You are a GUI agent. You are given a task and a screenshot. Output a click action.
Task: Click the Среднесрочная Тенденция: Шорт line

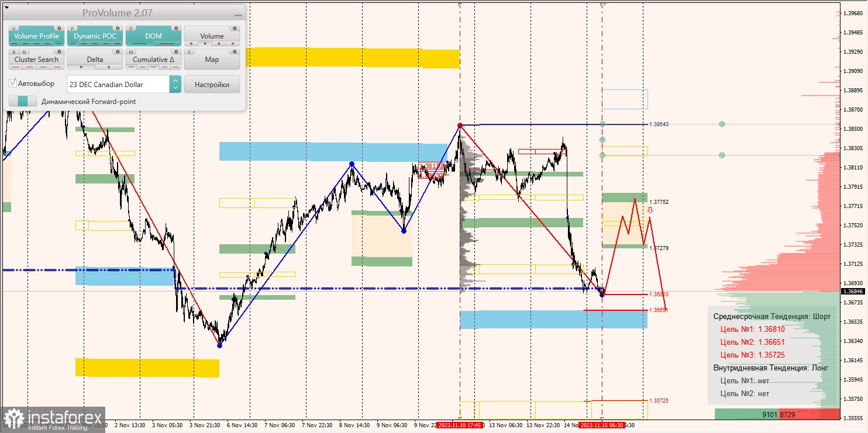[x=771, y=316]
